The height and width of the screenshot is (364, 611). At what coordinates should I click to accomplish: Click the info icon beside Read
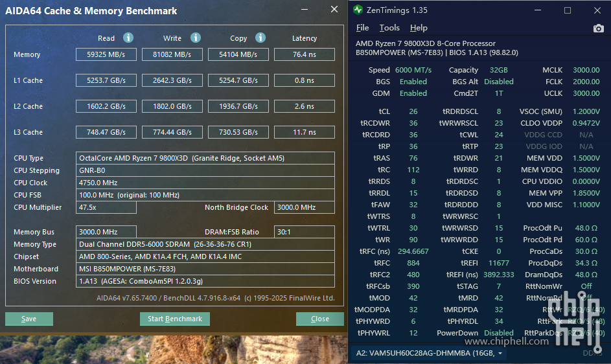(128, 38)
